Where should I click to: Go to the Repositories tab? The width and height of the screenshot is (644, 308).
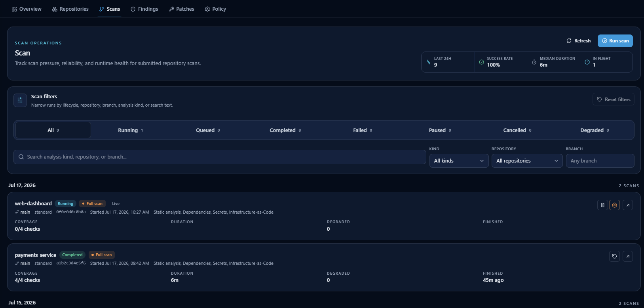[70, 9]
